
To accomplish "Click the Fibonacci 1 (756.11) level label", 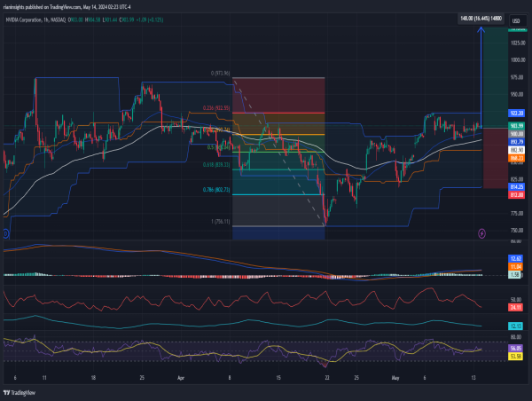I will click(x=220, y=222).
